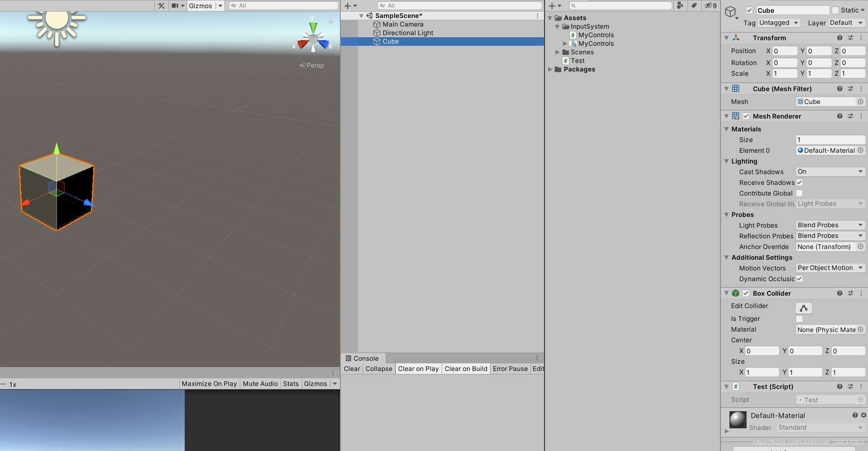Enable Is Trigger on the Box Collider
Image resolution: width=868 pixels, height=451 pixels.
point(799,318)
